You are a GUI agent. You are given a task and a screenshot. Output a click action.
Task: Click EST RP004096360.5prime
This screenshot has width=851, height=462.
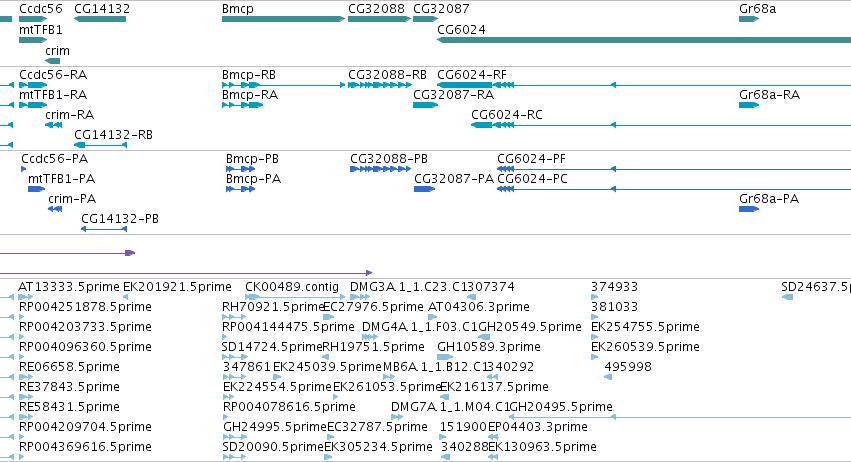(85, 347)
